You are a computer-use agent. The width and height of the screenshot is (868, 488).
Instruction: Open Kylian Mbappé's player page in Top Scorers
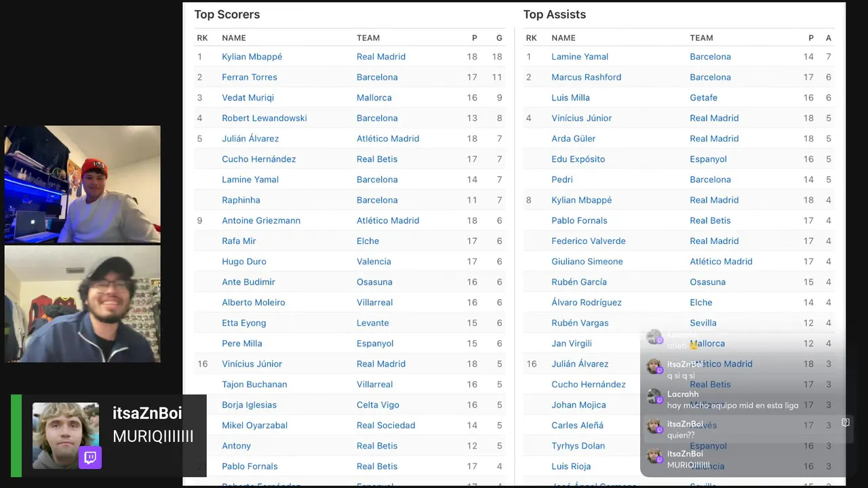[x=252, y=57]
